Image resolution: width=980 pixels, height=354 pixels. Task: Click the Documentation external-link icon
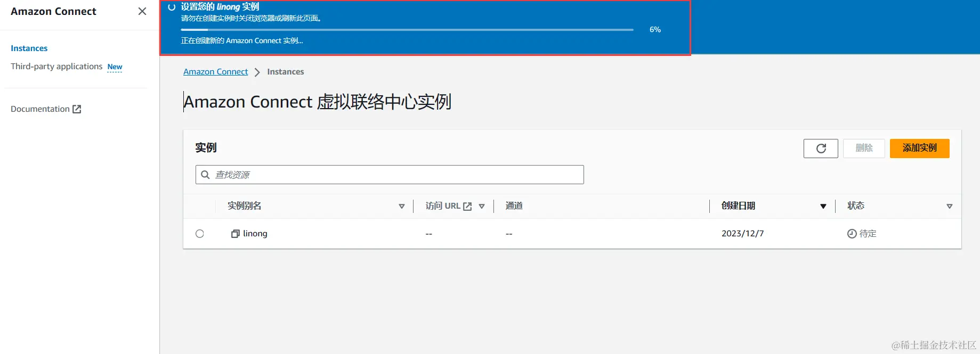point(77,109)
